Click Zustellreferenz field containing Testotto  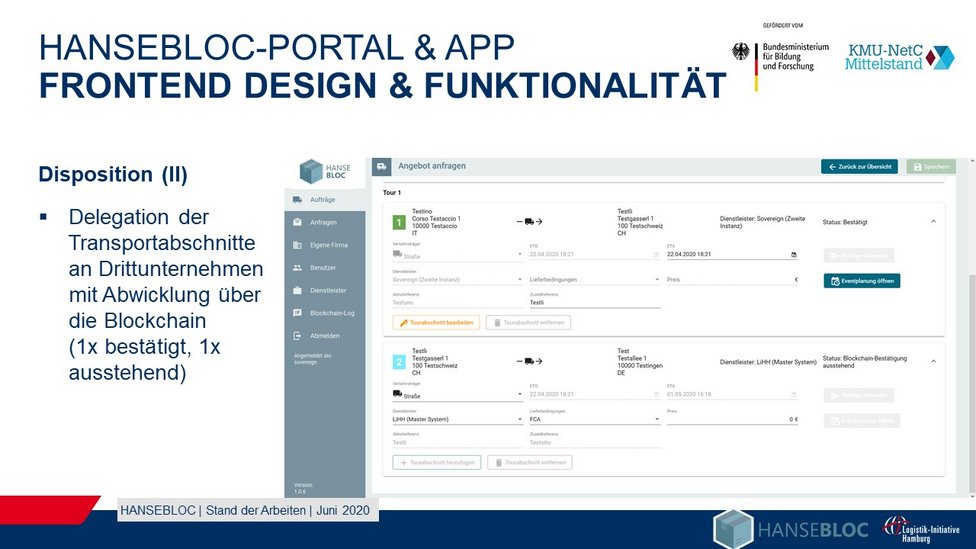tap(594, 443)
